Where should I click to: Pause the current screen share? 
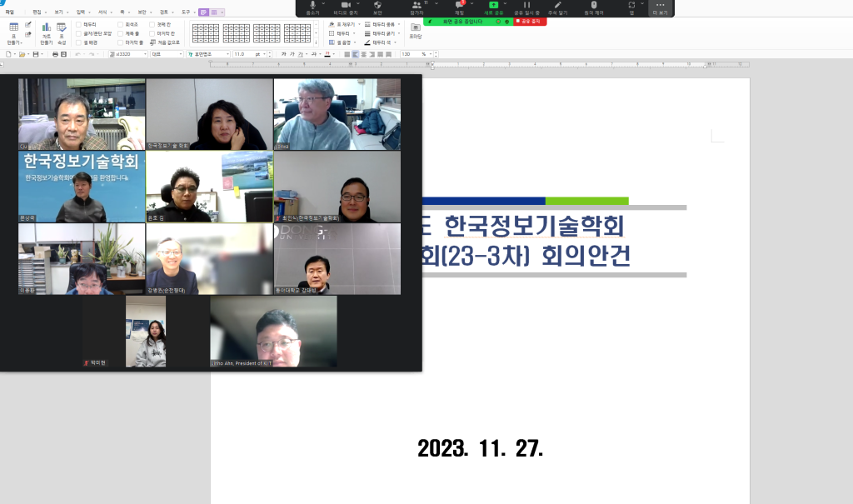[x=526, y=7]
